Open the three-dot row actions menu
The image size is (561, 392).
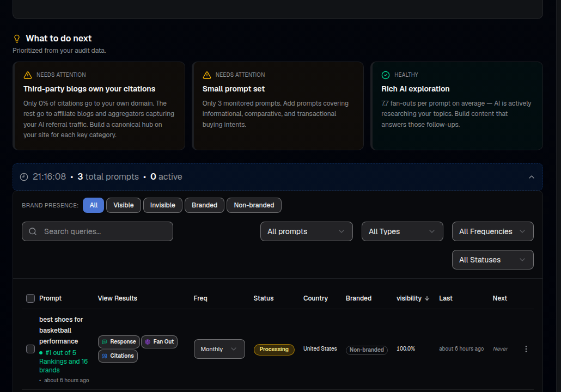pyautogui.click(x=526, y=349)
